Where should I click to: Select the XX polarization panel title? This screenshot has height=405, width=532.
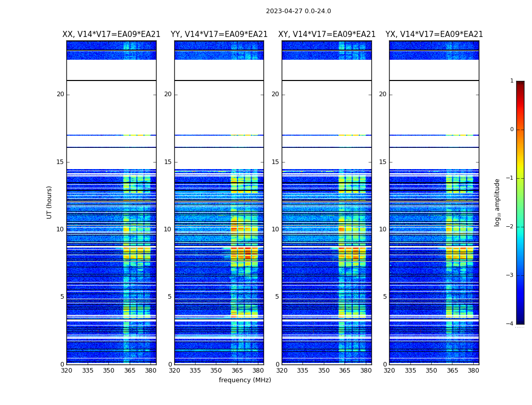point(111,34)
